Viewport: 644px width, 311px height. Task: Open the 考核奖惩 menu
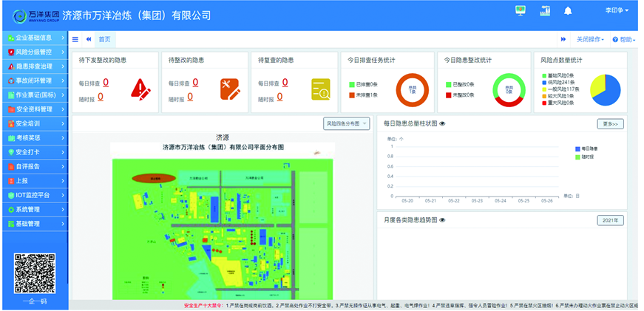pyautogui.click(x=35, y=138)
